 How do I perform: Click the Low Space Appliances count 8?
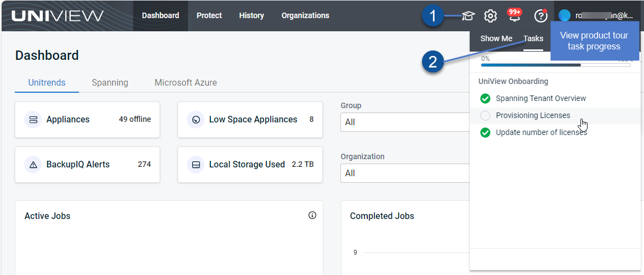(311, 120)
